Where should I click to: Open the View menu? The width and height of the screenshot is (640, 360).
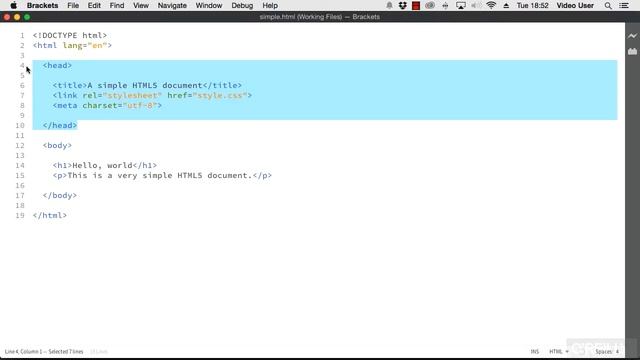coord(141,5)
